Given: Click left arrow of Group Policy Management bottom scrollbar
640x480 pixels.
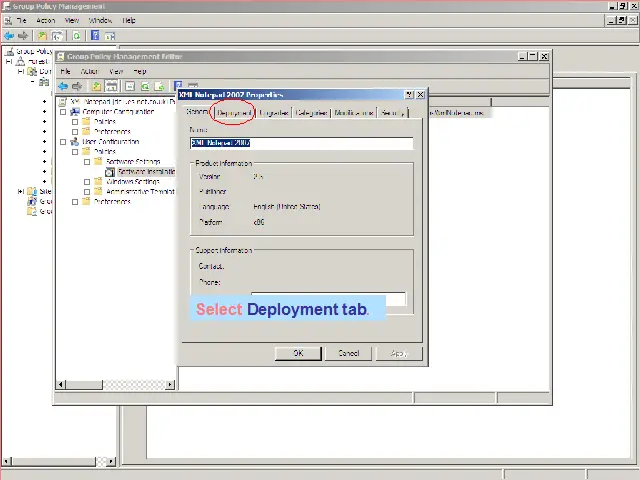Looking at the screenshot, I should point(5,462).
